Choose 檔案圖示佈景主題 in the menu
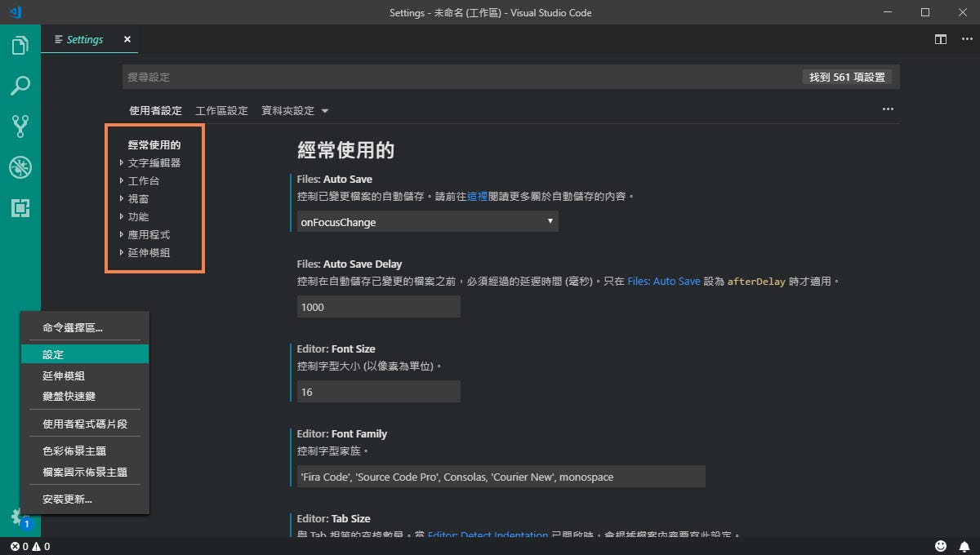Screen dimensions: 980x555 pos(85,472)
